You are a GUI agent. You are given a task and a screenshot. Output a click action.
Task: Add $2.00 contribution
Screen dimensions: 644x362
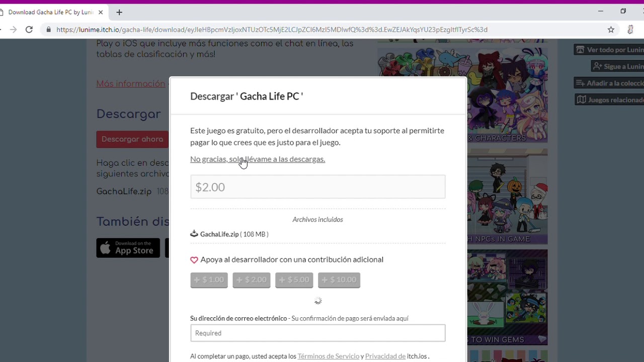pos(252,280)
